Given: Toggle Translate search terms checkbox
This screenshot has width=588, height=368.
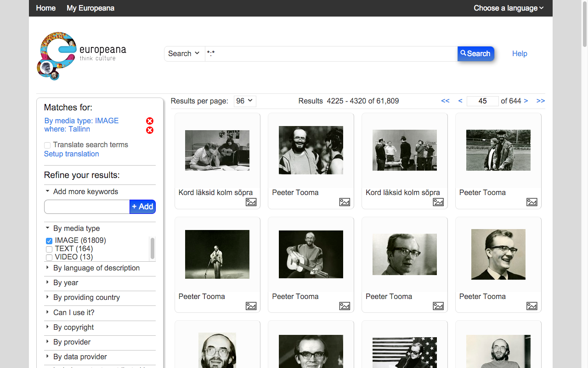Looking at the screenshot, I should (47, 145).
